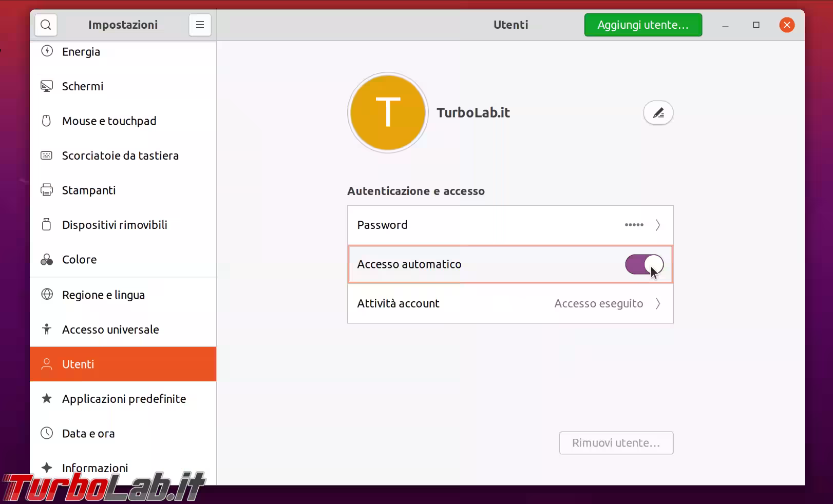
Task: Select Mouse e touchpad in sidebar
Action: pos(109,121)
